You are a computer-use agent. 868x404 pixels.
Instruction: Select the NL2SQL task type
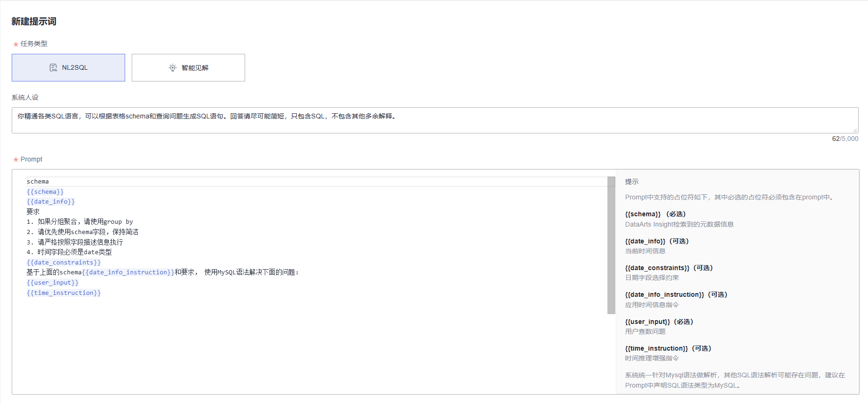click(x=68, y=67)
